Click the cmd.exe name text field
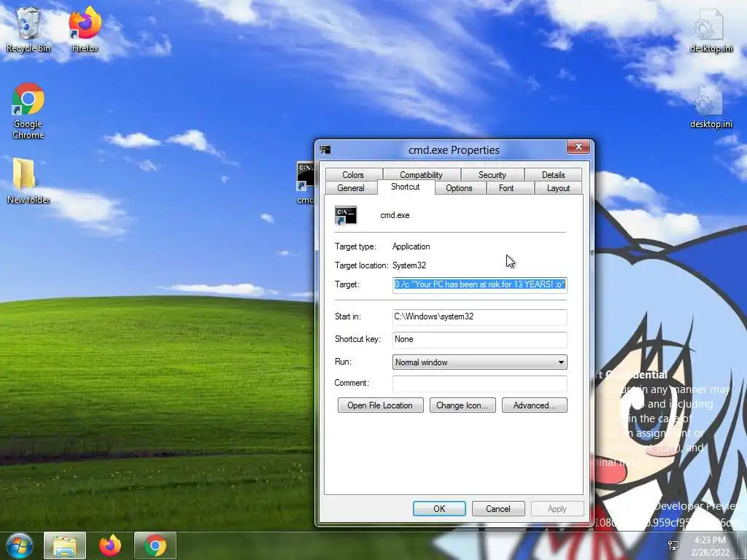Viewport: 747px width, 560px height. pos(395,215)
